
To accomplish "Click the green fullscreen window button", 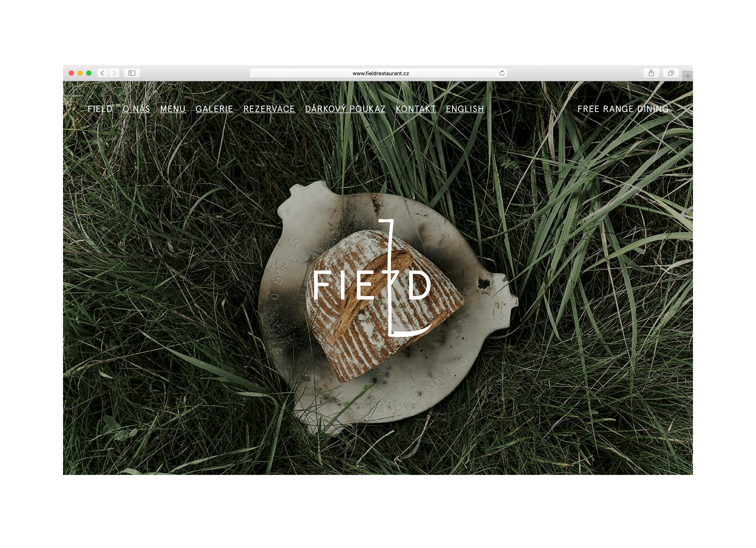I will [x=89, y=73].
